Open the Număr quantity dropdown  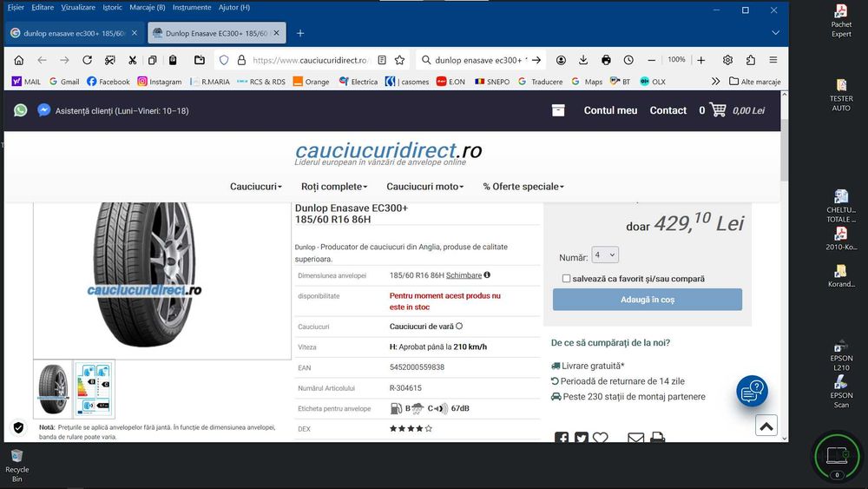click(605, 254)
